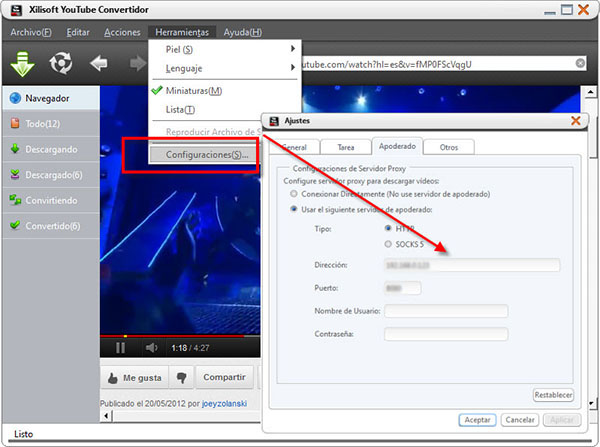The width and height of the screenshot is (600, 447).
Task: Click the Nombre de Usuario field
Action: click(446, 311)
